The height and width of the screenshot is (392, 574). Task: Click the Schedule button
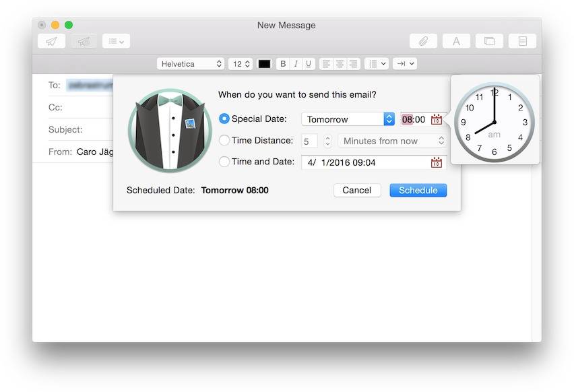(x=418, y=191)
